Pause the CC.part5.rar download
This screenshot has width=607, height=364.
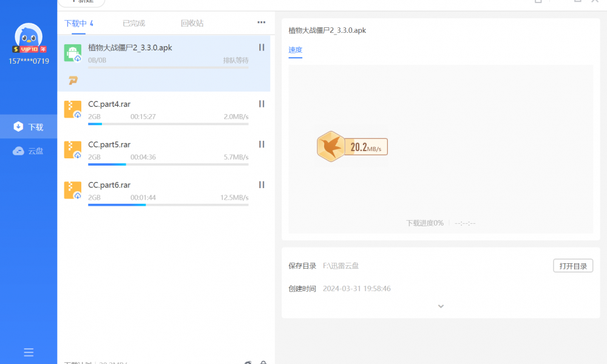(x=262, y=144)
